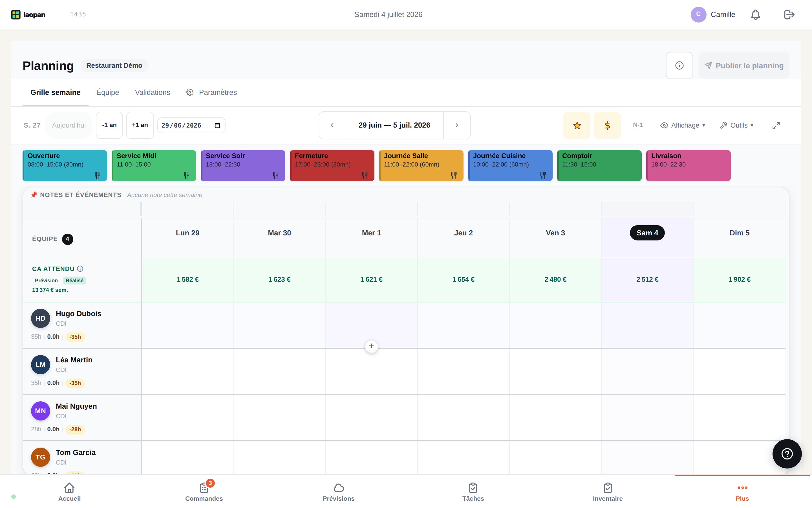The width and height of the screenshot is (812, 508).
Task: Click the pin icon in notes
Action: [x=34, y=195]
